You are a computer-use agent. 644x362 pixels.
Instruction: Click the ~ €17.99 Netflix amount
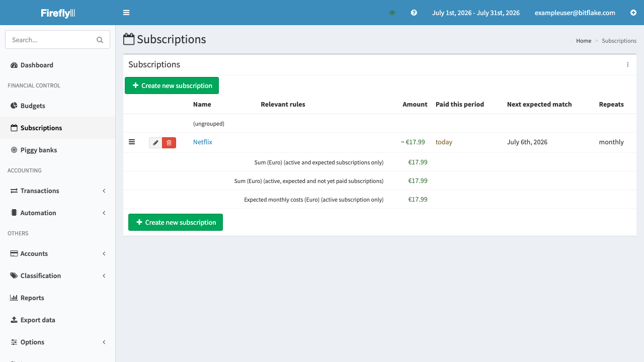pos(413,142)
